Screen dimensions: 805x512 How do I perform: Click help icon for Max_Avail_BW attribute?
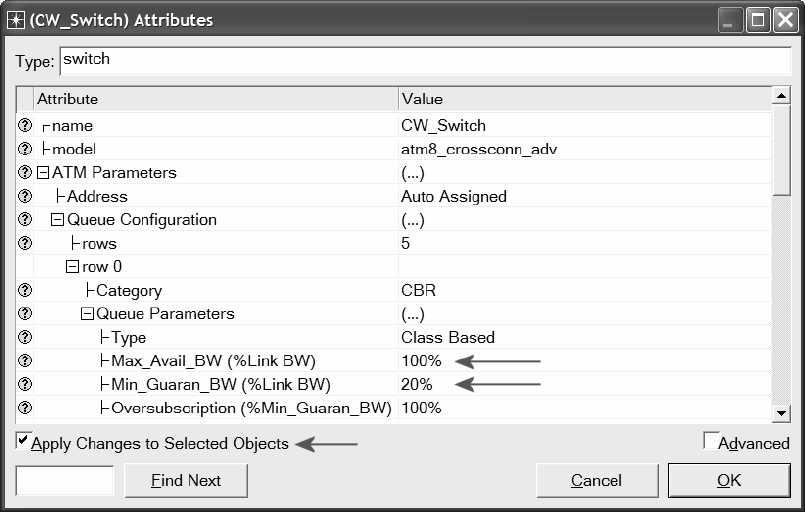(25, 361)
